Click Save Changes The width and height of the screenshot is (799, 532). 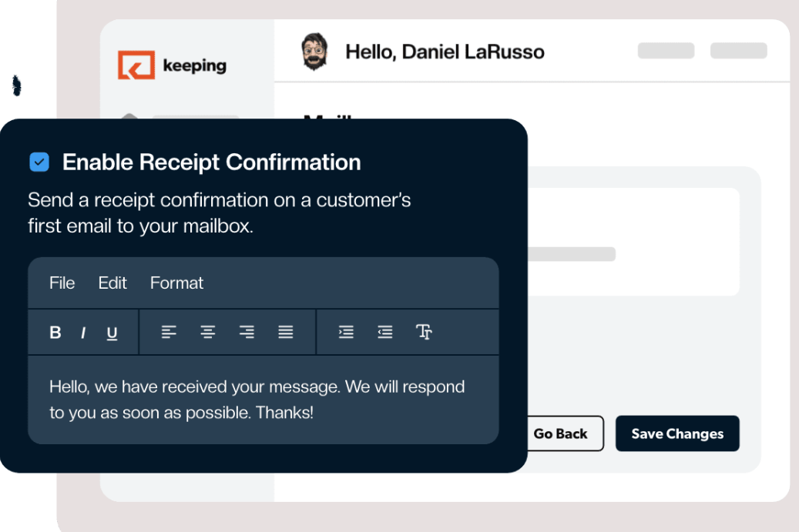click(x=677, y=433)
